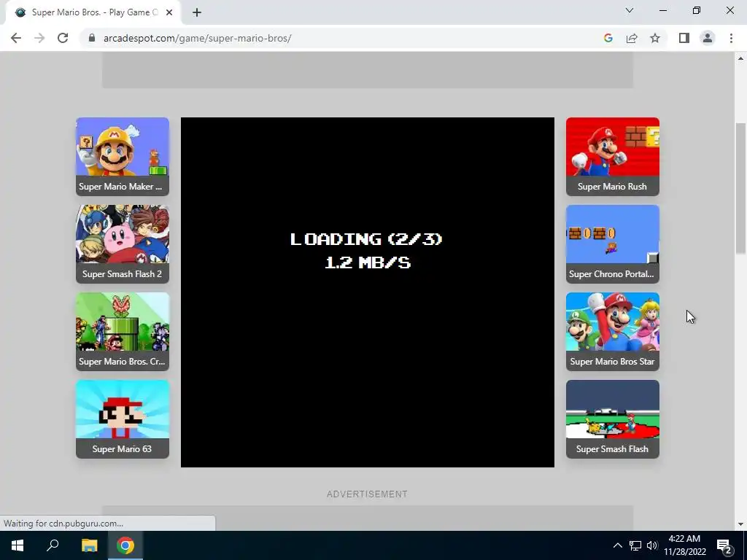Open Super Mario Rush game card
Image resolution: width=747 pixels, height=560 pixels.
[x=613, y=157]
